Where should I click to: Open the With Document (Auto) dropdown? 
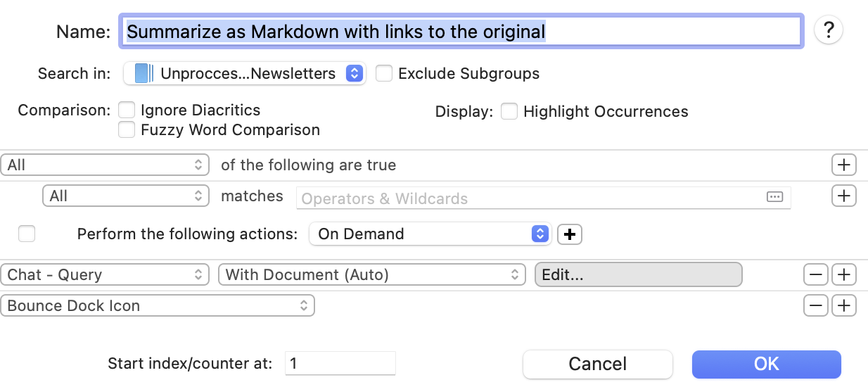(x=372, y=275)
